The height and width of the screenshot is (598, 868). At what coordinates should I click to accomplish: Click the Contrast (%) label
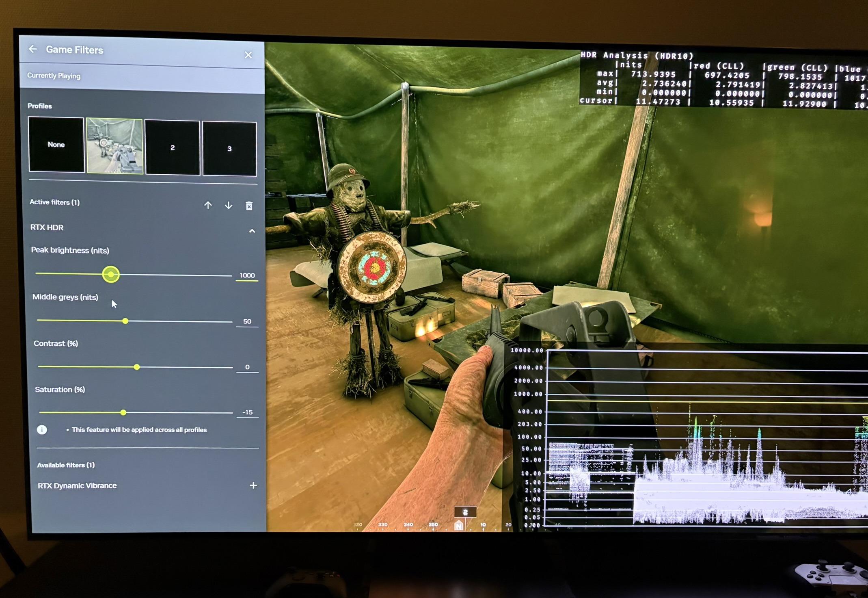pos(56,343)
